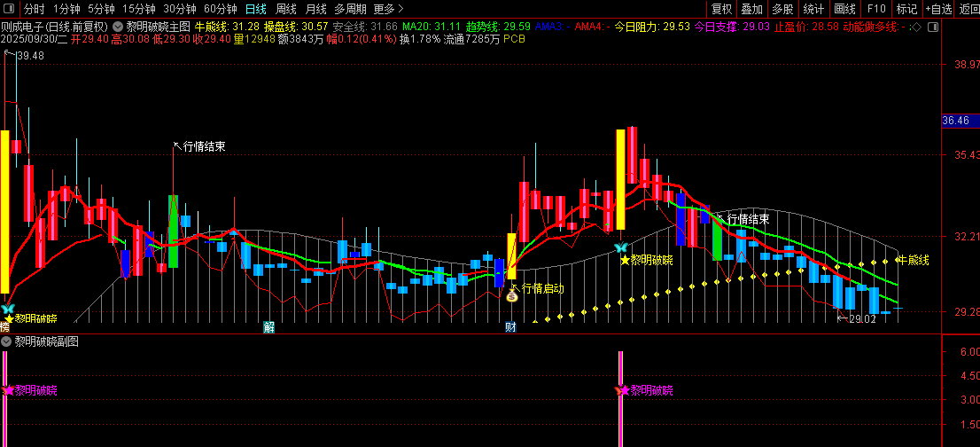This screenshot has width=980, height=447.
Task: Open the 统计 statistics tool
Action: 813,9
